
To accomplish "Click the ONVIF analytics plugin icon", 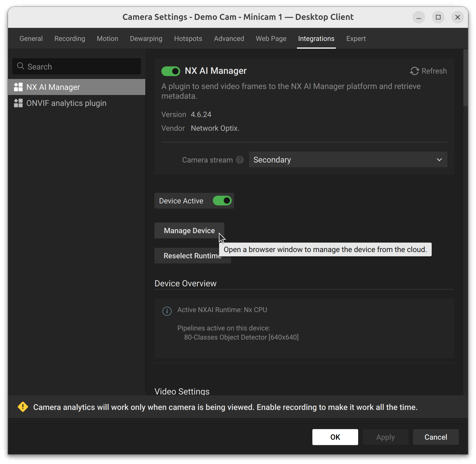I will pyautogui.click(x=18, y=103).
